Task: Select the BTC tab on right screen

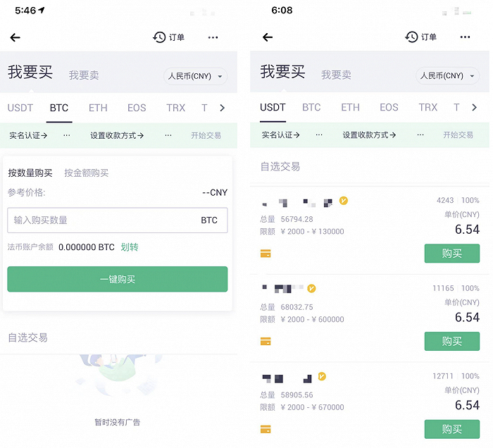Action: click(311, 108)
